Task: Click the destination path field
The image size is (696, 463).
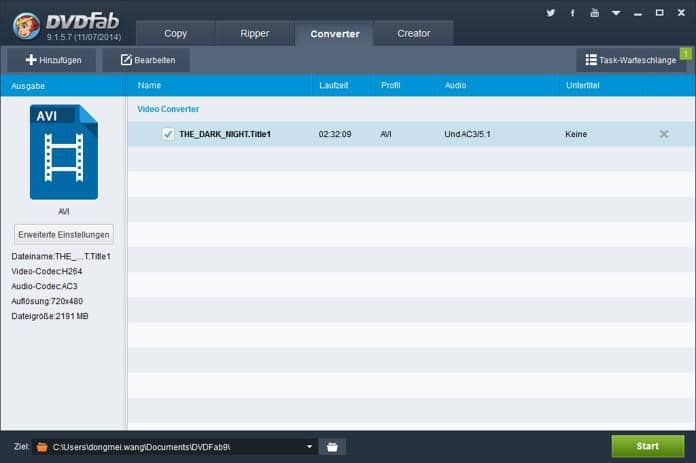Action: 175,447
